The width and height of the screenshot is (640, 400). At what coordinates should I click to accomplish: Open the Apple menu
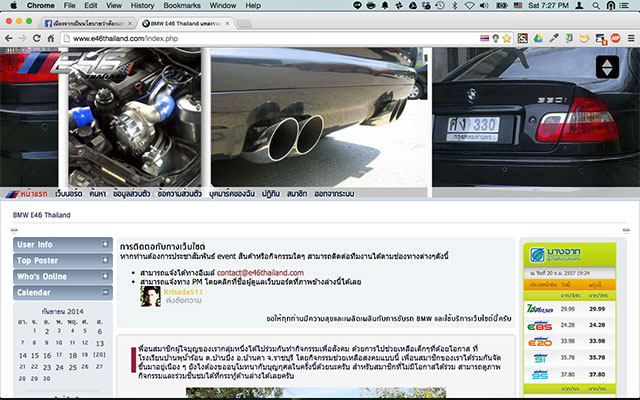tap(13, 5)
